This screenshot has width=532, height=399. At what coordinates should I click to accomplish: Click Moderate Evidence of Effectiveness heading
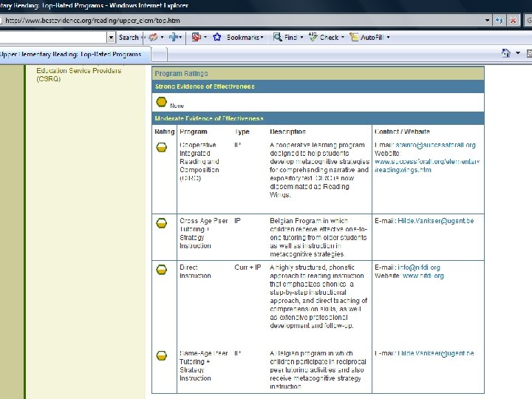point(209,118)
